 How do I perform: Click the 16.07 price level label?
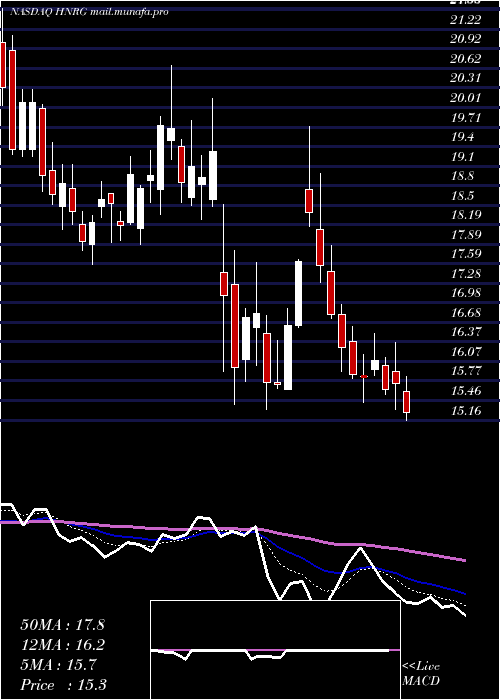466,352
